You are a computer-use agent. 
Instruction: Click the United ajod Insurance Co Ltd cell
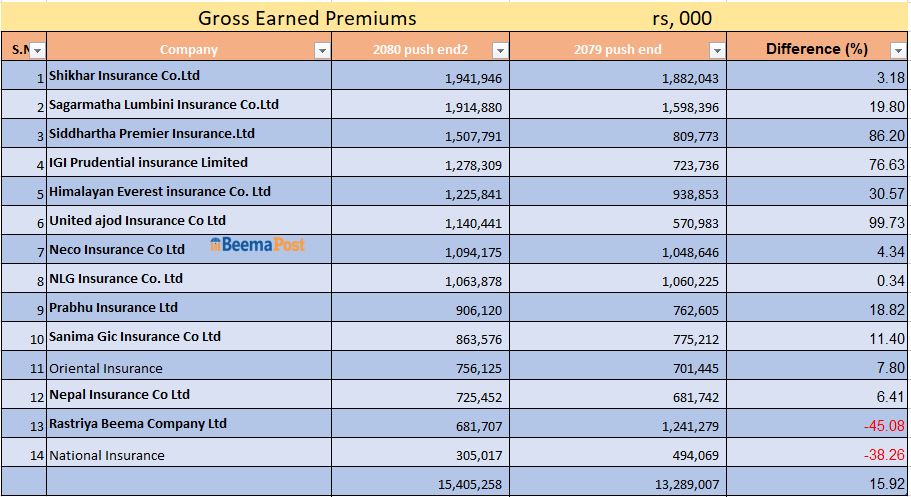[x=188, y=221]
